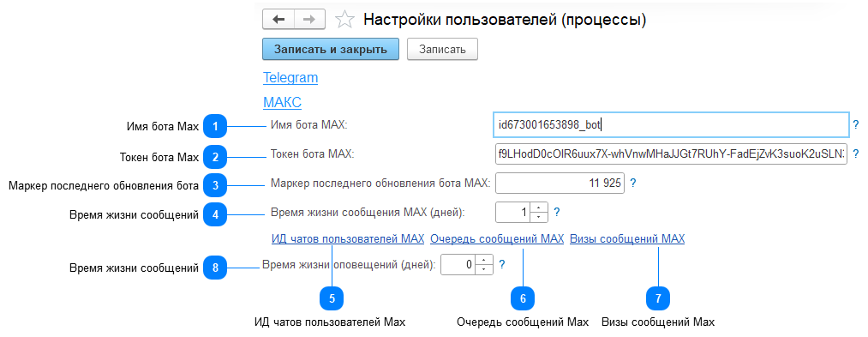Go back with the left arrow button

click(x=278, y=20)
